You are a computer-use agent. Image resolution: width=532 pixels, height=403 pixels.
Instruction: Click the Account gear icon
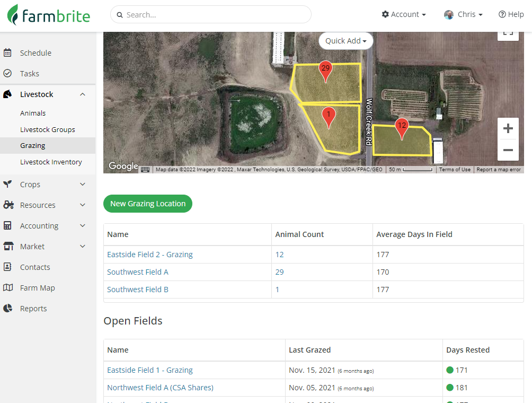click(385, 14)
